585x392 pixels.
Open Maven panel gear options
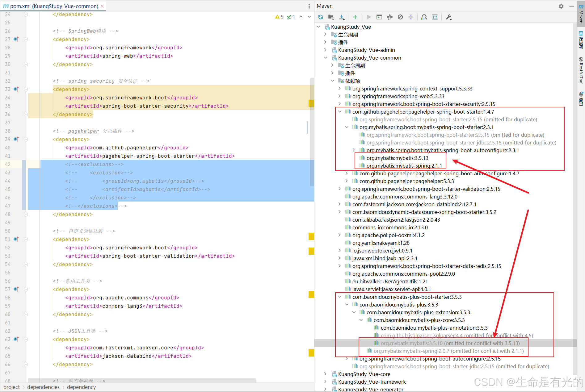click(561, 6)
